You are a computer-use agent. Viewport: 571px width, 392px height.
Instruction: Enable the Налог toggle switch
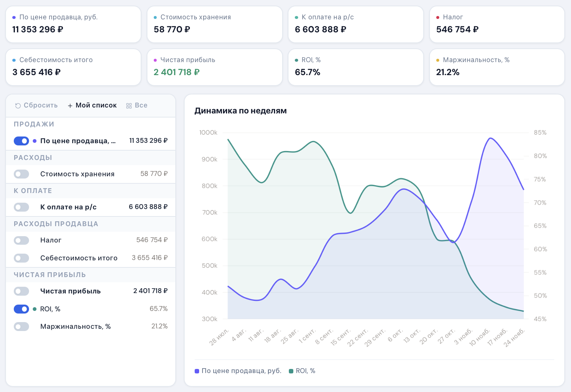click(x=21, y=240)
